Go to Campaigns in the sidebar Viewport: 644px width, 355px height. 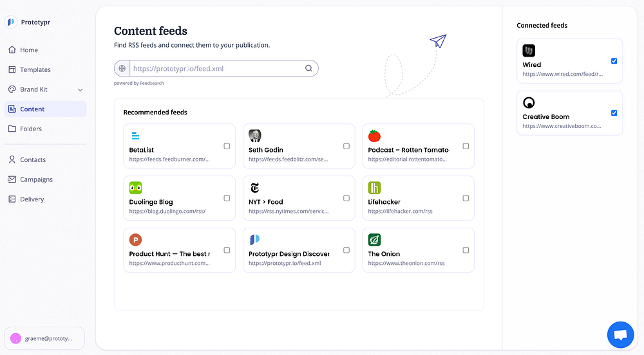coord(36,179)
